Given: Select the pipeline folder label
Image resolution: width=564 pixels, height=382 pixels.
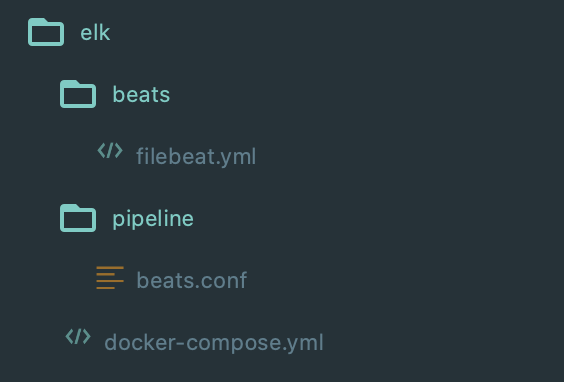Looking at the screenshot, I should pyautogui.click(x=153, y=219).
